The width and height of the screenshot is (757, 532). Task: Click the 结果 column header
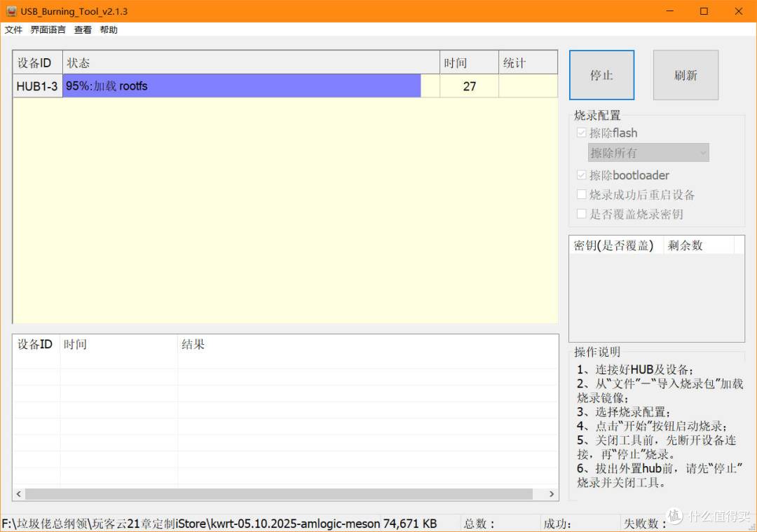[368, 344]
